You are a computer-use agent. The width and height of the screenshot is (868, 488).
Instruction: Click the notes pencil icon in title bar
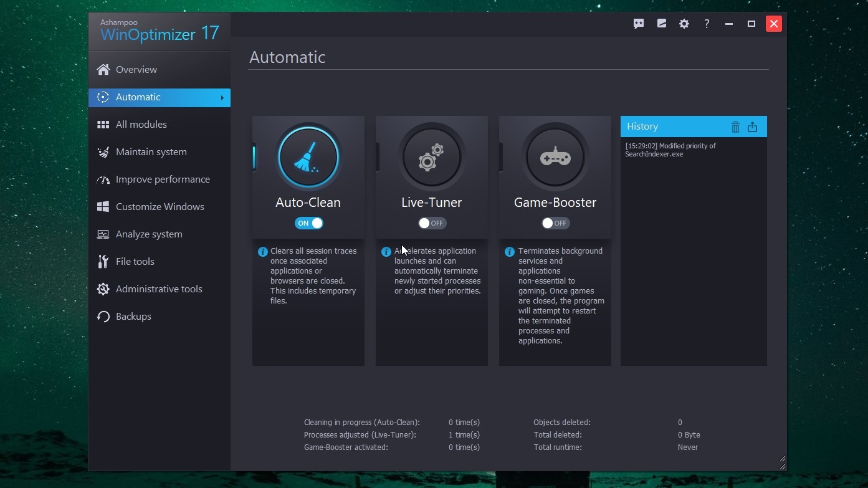point(662,24)
